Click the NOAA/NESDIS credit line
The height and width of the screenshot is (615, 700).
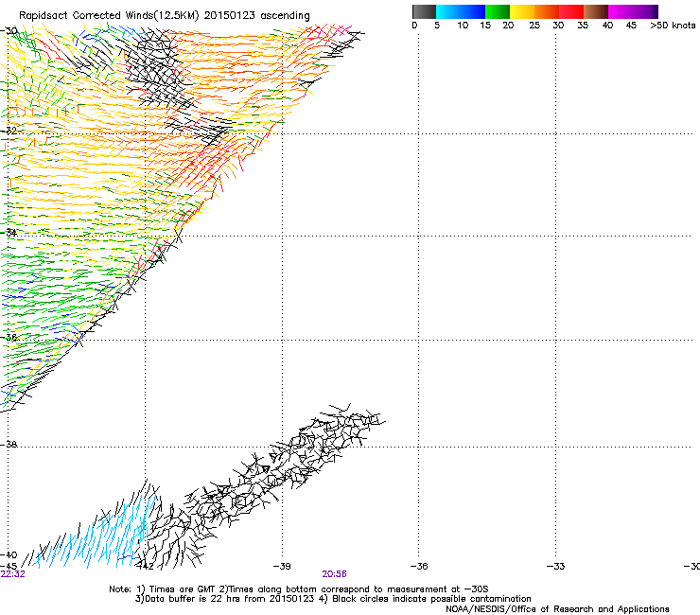(x=557, y=609)
